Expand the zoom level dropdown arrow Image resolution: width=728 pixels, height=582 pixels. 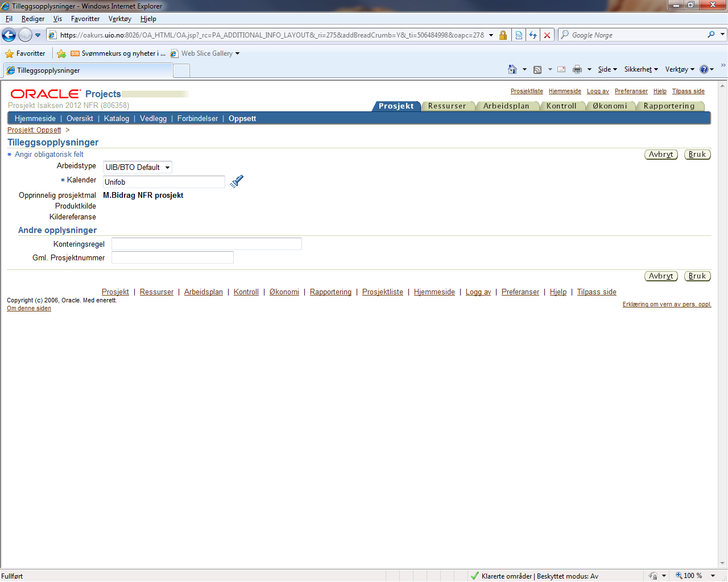[713, 576]
